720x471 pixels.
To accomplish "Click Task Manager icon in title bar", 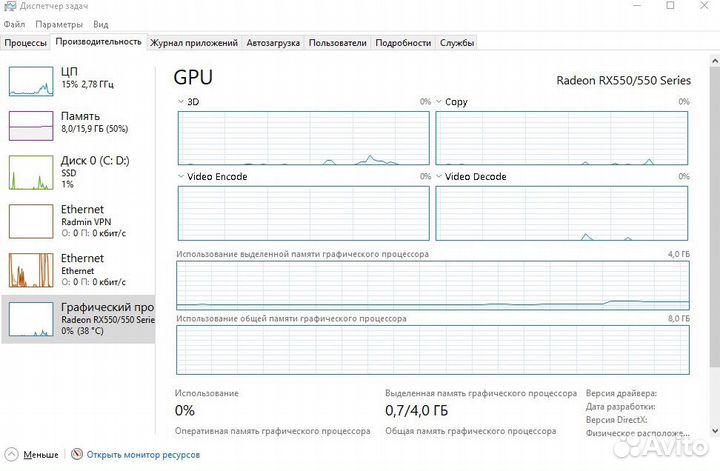I will pyautogui.click(x=10, y=6).
